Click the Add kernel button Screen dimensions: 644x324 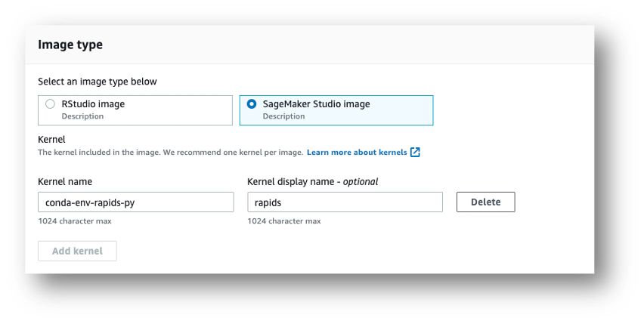(x=77, y=251)
